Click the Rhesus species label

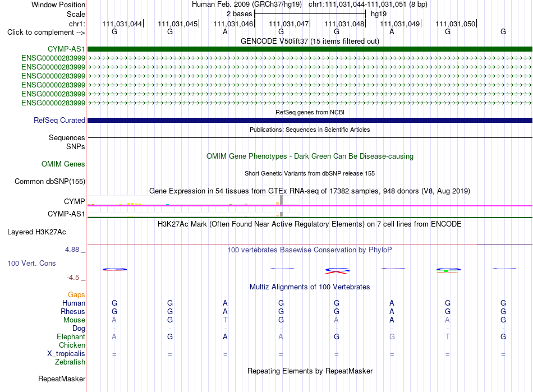(73, 311)
